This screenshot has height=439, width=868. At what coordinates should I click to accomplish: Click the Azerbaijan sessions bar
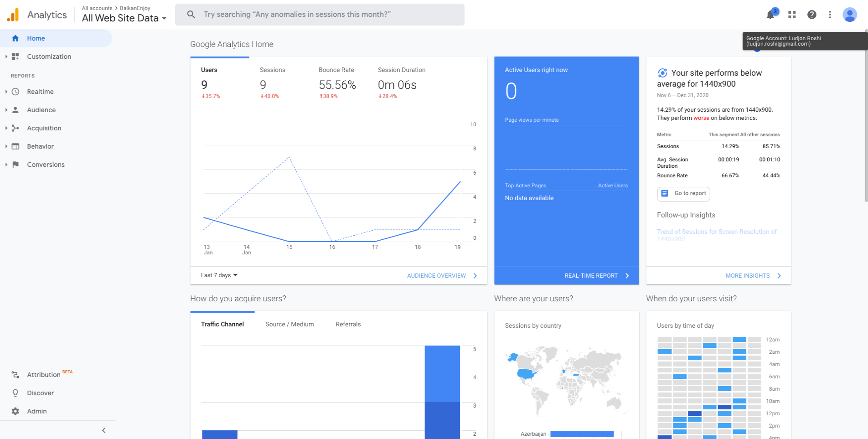pos(582,434)
